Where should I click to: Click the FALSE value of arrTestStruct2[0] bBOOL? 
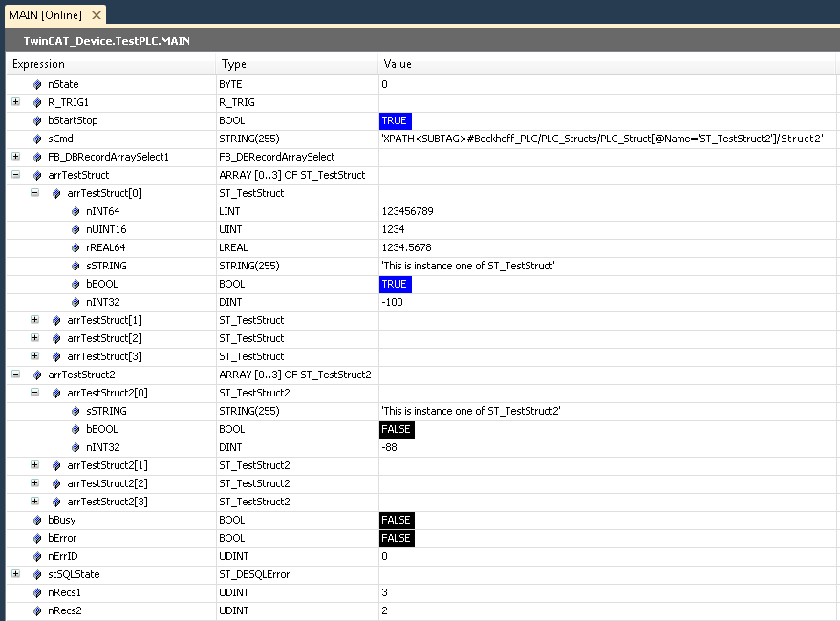coord(397,430)
